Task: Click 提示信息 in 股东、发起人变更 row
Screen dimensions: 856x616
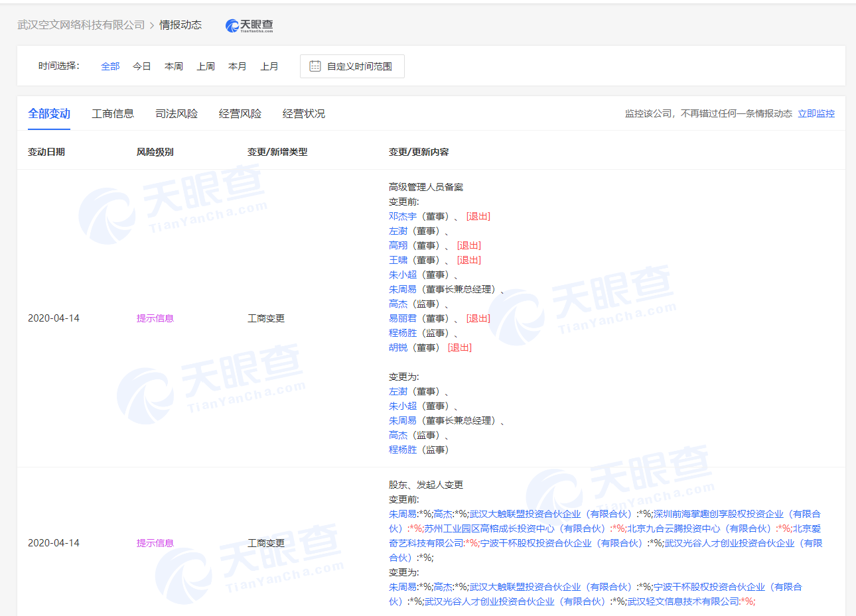Action: (155, 543)
